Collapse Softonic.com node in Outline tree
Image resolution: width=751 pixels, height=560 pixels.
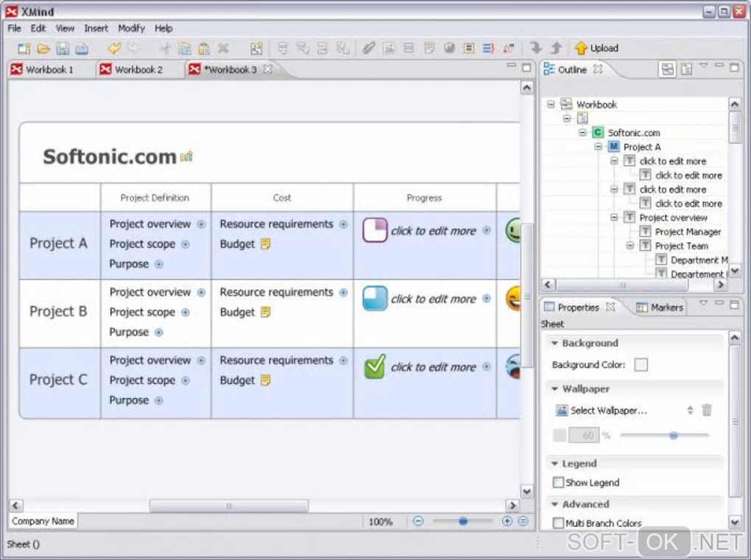coord(582,132)
